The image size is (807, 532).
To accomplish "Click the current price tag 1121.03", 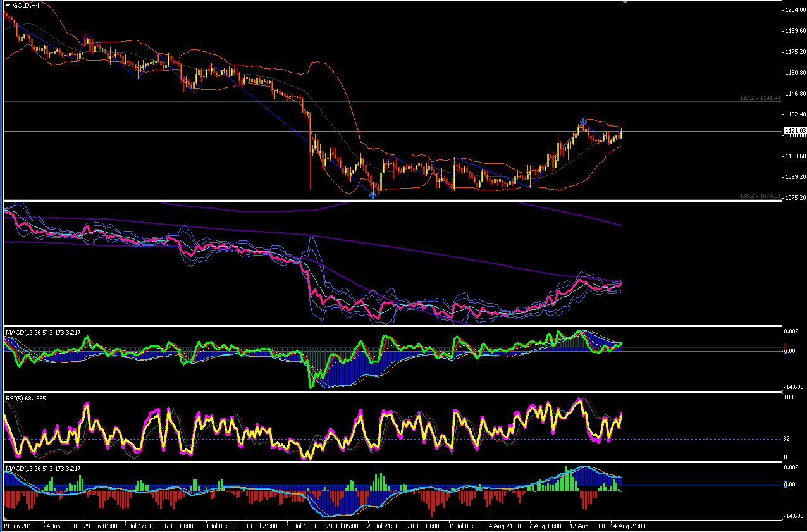I will [795, 131].
